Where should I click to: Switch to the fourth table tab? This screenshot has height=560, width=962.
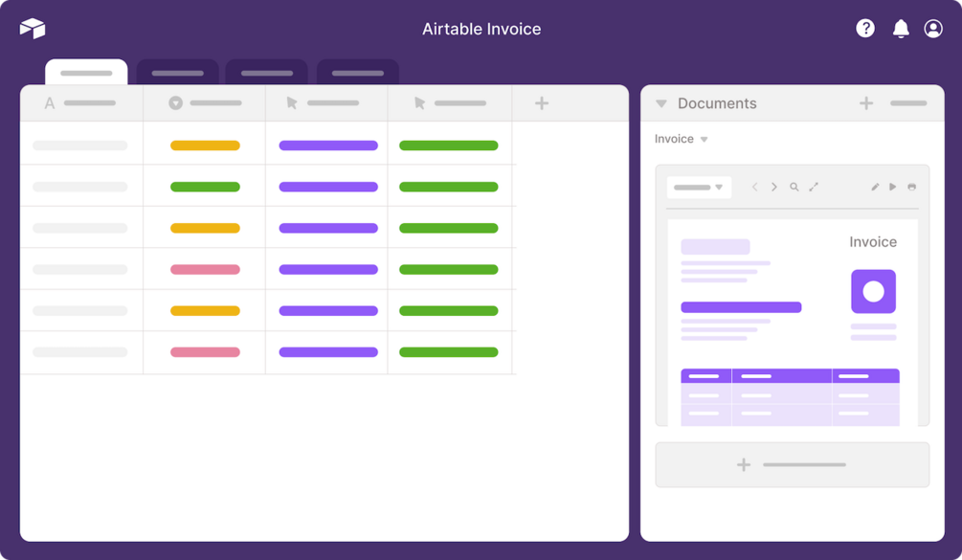click(357, 72)
